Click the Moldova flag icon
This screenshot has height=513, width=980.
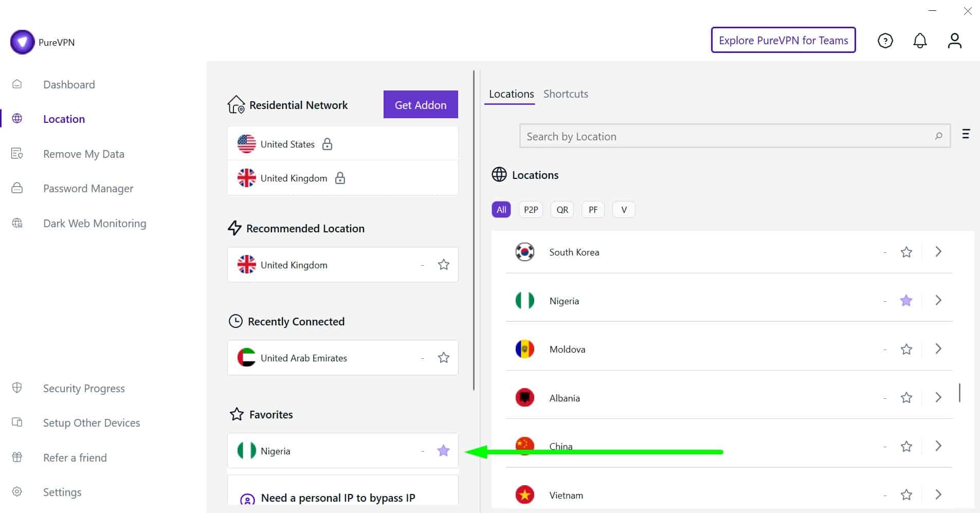[524, 349]
